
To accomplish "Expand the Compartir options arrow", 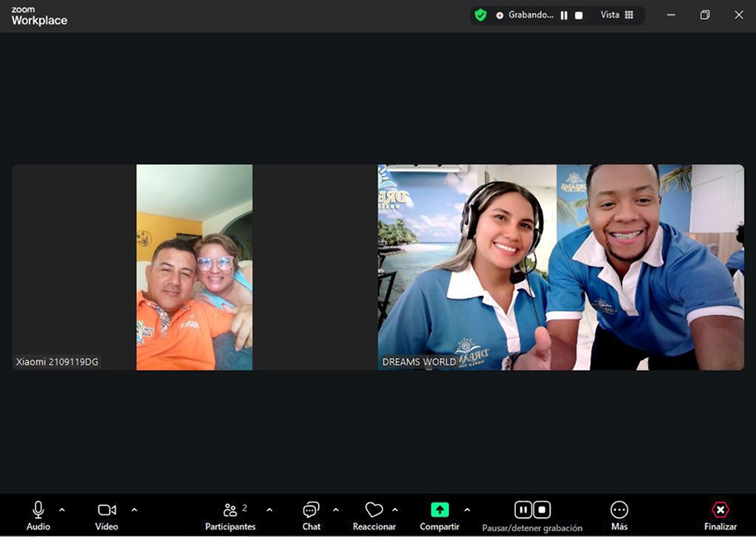I will pyautogui.click(x=467, y=510).
